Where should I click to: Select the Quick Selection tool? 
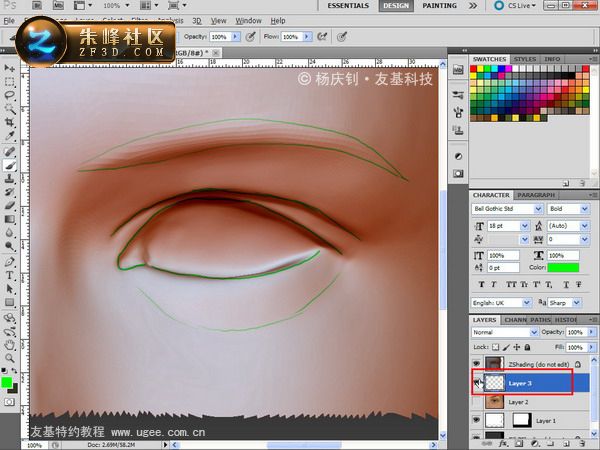point(9,109)
